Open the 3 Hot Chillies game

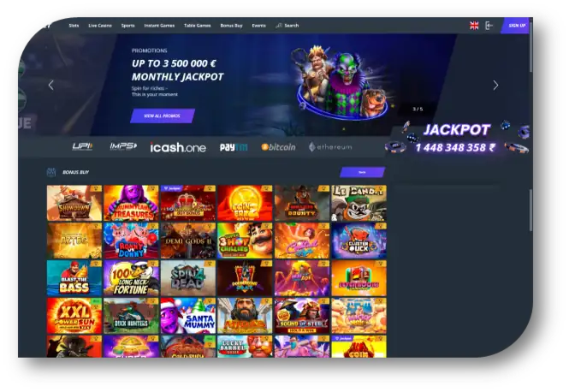tap(245, 241)
